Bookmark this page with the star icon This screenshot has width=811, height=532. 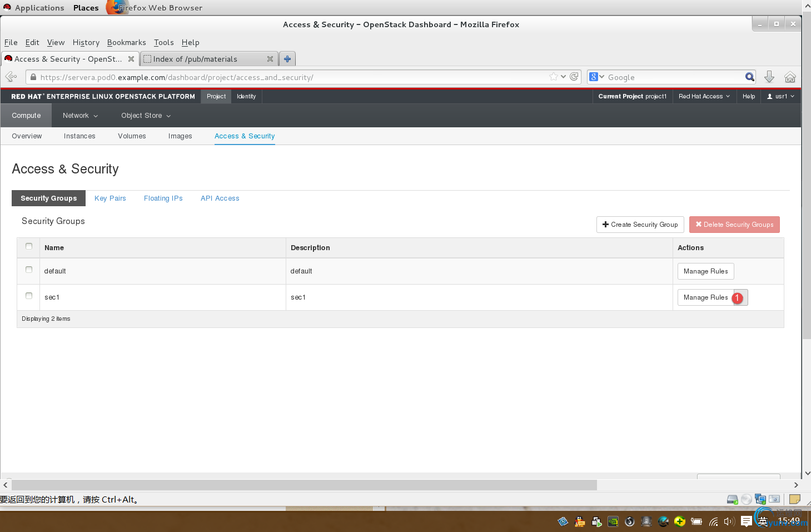point(554,77)
